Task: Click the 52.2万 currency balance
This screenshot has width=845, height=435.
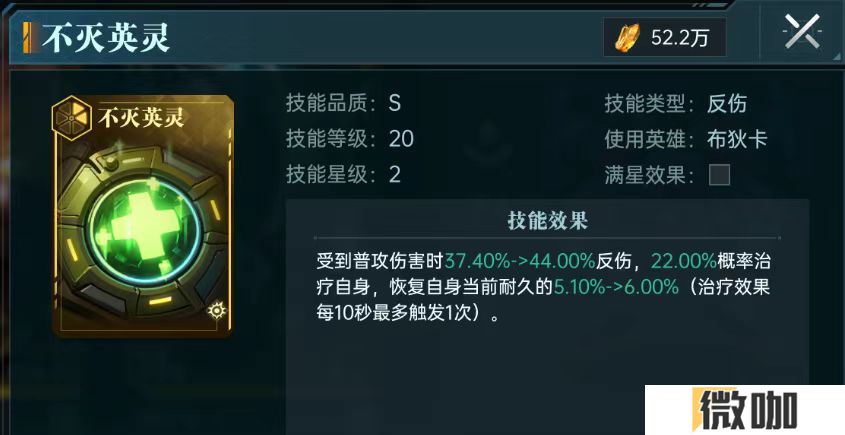Action: point(680,38)
